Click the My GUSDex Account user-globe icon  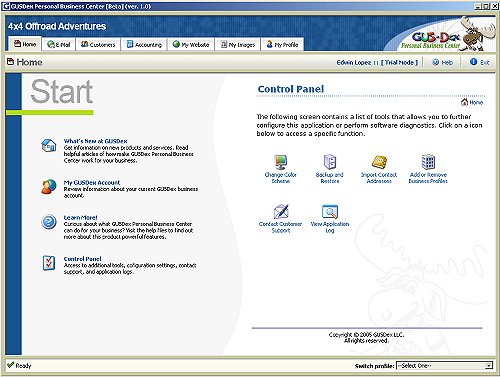[49, 187]
